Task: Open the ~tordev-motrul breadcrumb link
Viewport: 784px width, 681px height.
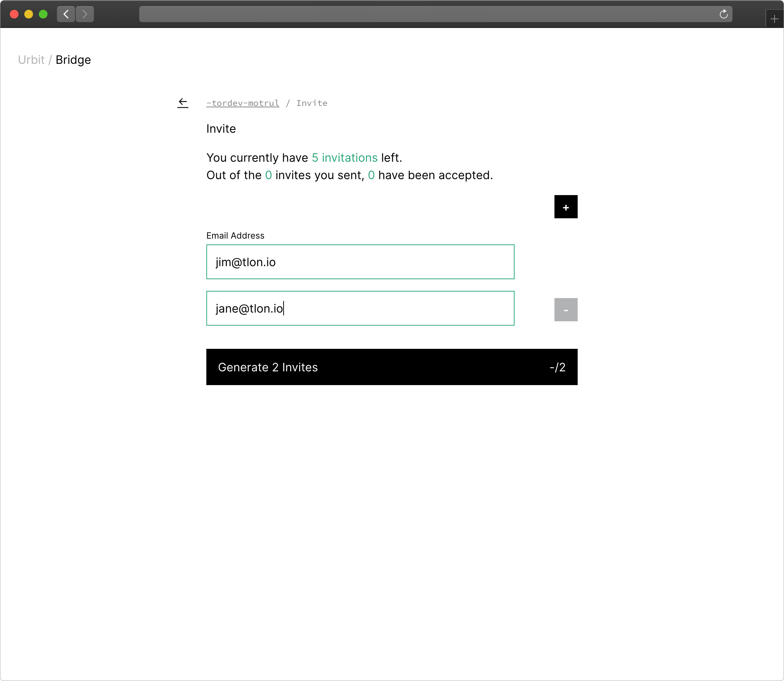Action: [243, 103]
